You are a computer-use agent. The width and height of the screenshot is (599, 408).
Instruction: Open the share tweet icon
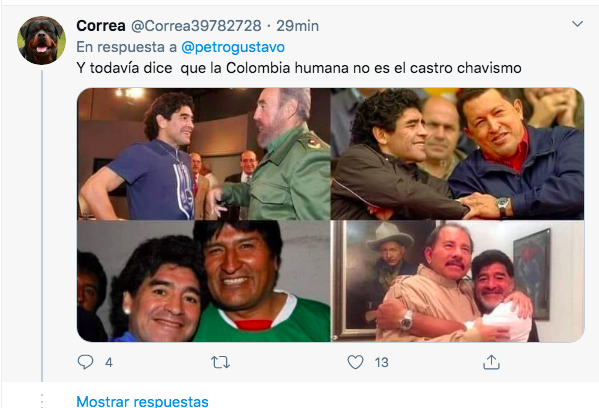[491, 362]
